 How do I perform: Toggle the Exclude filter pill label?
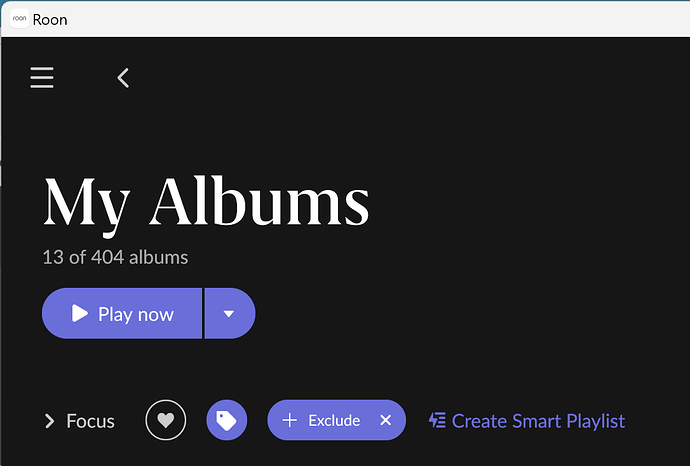[334, 421]
